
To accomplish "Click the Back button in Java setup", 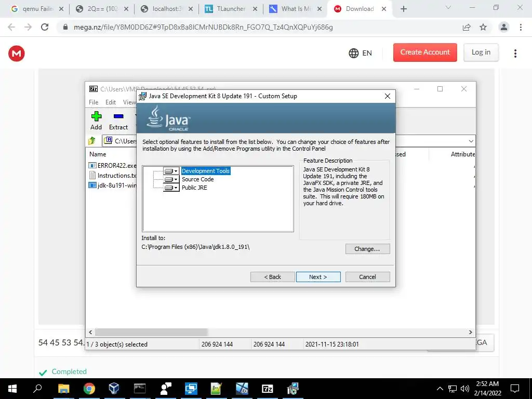I will (x=272, y=277).
